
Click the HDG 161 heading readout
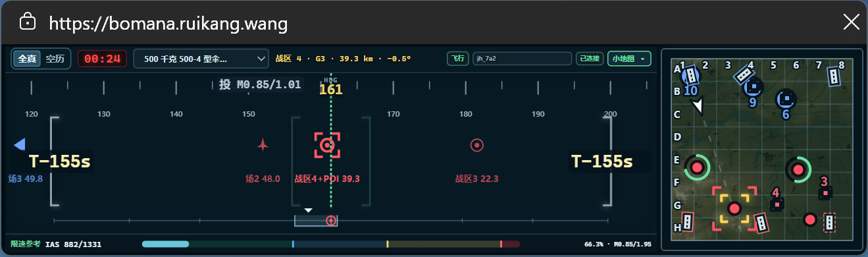point(331,87)
